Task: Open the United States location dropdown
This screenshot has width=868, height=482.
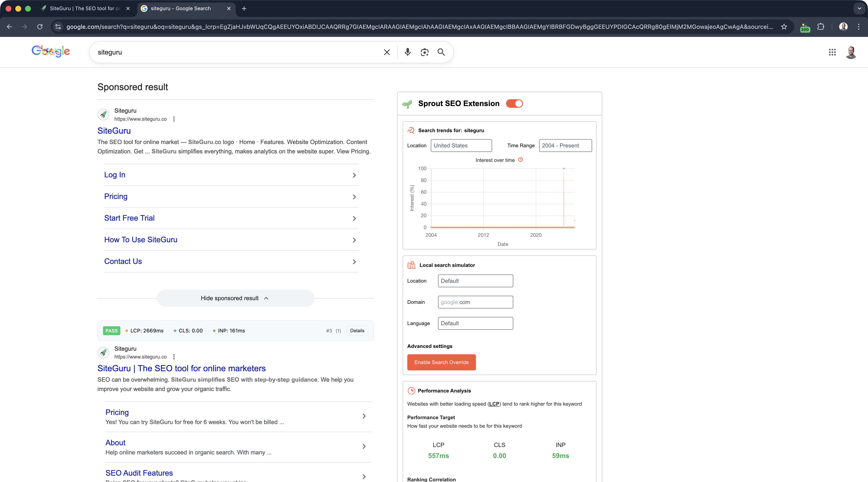Action: (x=461, y=145)
